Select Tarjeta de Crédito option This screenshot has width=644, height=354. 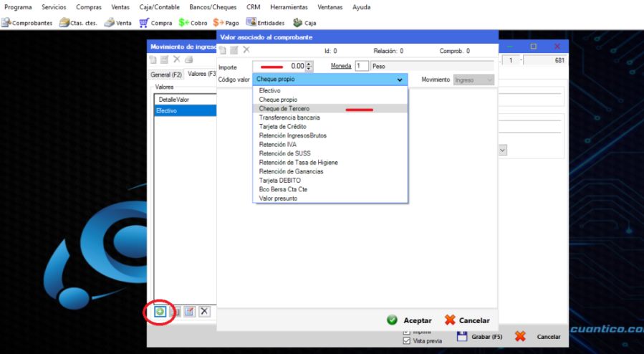(330, 127)
